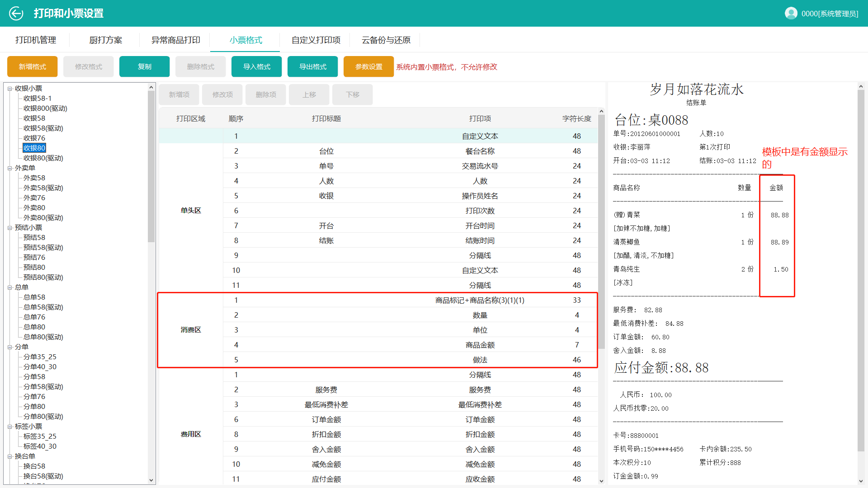
Task: Click preview panel scroll up arrow
Action: (861, 87)
